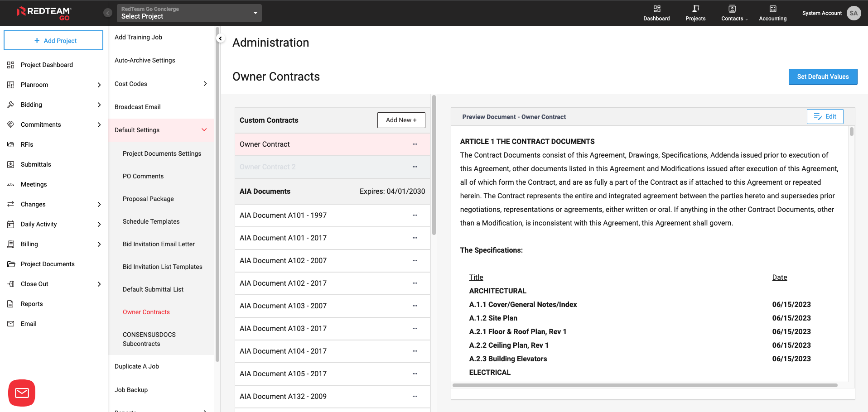Screen dimensions: 868x412
Task: Open the red mail chat widget
Action: [x=22, y=393]
